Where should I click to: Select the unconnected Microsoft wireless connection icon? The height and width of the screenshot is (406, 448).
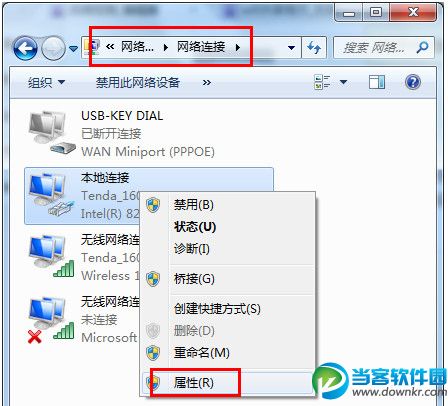[52, 320]
